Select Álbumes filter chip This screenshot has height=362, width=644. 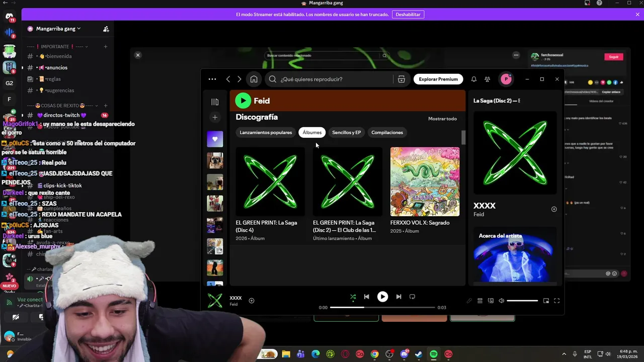click(312, 132)
